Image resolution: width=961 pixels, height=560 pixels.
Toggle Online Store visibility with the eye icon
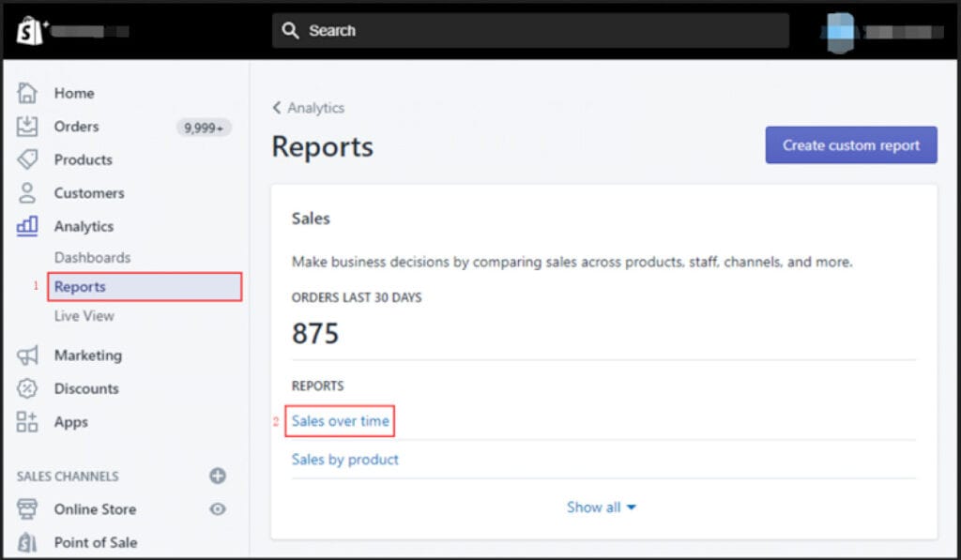[x=217, y=509]
